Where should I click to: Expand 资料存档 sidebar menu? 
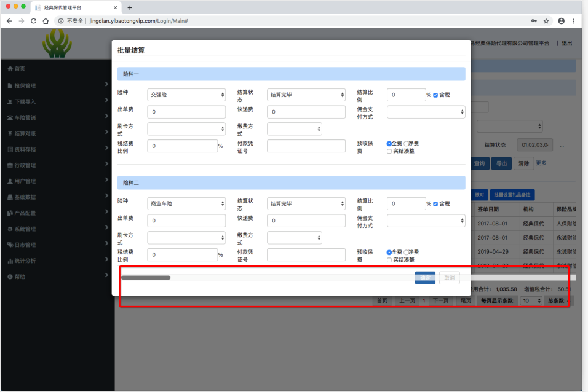pyautogui.click(x=57, y=149)
